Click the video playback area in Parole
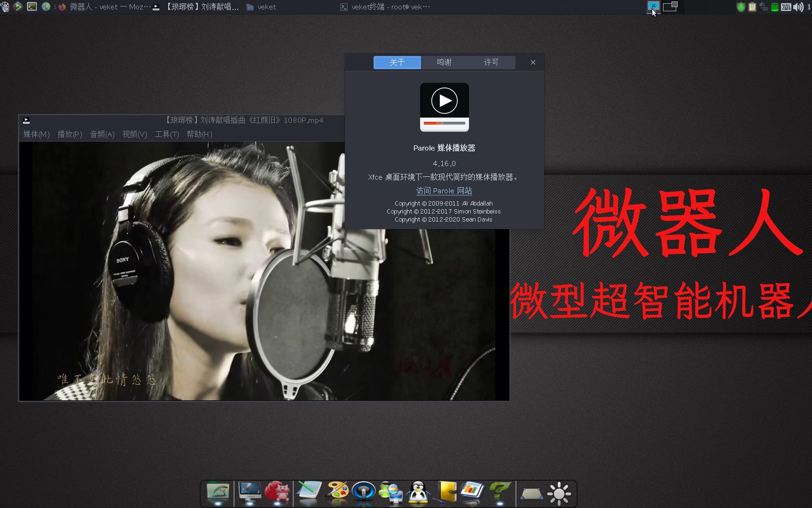 click(x=264, y=271)
